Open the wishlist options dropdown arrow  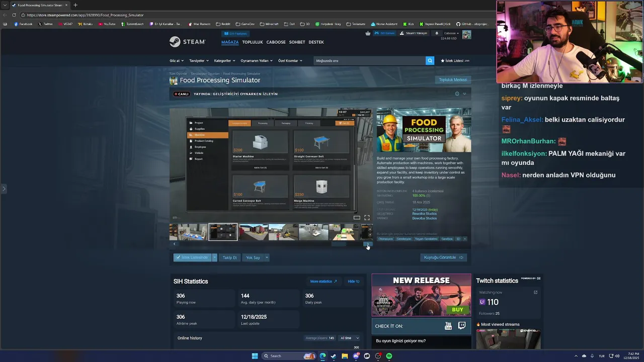coord(214,257)
